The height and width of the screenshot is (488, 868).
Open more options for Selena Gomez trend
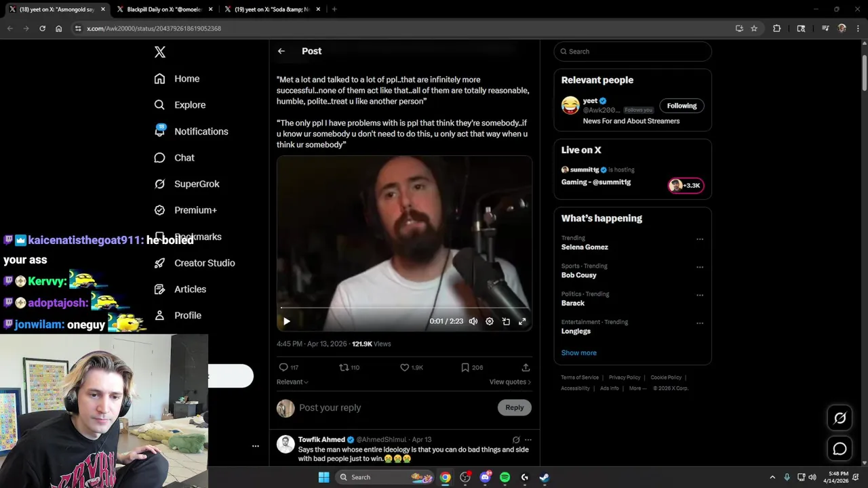(x=700, y=239)
